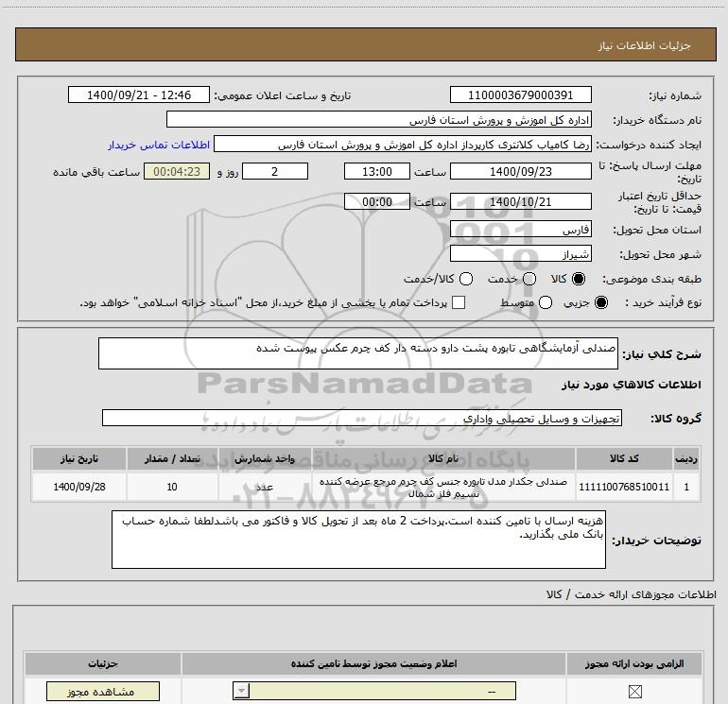Click the کد کالا column header
Screen dimensions: 728x704
624,459
